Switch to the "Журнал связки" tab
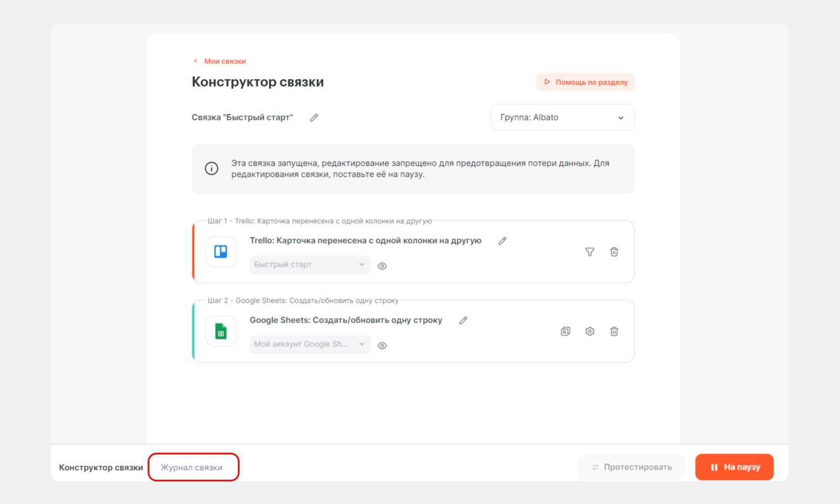Viewport: 840px width, 504px height. coord(192,467)
